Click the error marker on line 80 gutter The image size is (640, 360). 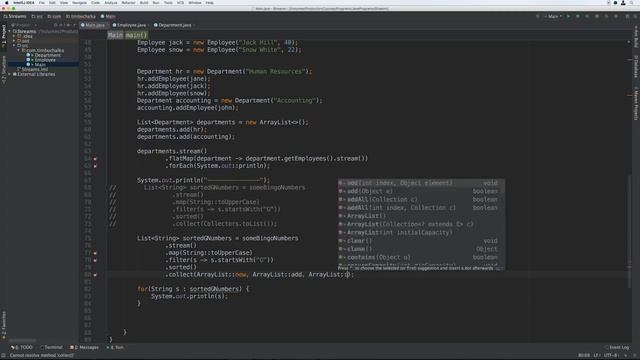[x=95, y=275]
